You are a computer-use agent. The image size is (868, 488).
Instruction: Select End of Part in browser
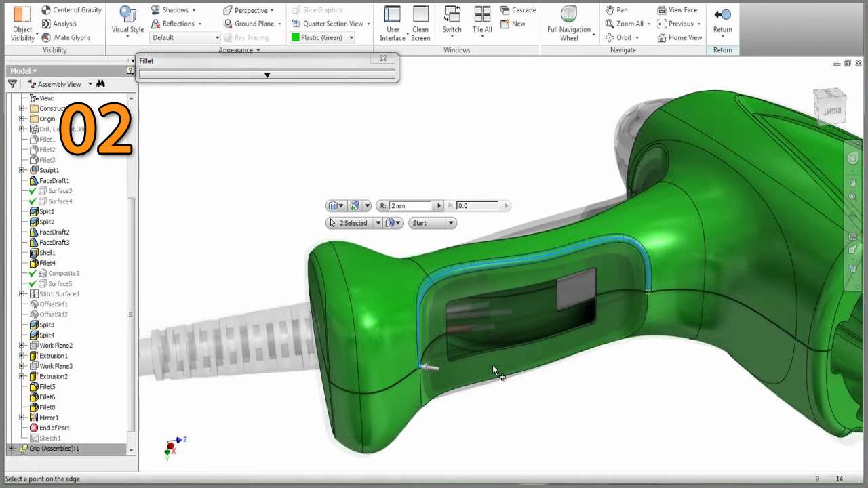pos(54,428)
